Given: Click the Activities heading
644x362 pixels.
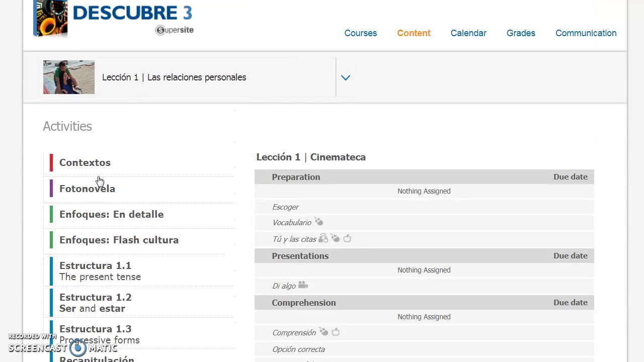Looking at the screenshot, I should pos(67,126).
